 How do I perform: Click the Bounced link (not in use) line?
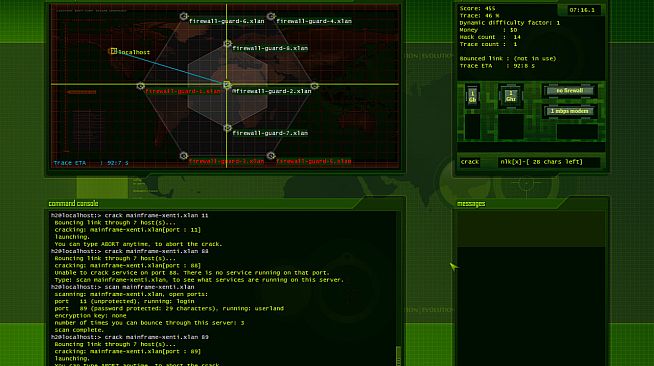click(x=508, y=58)
